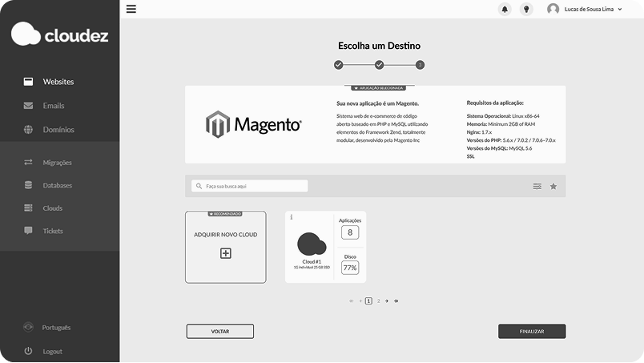Change language via Português
Viewport: 644px width, 363px height.
tap(56, 328)
